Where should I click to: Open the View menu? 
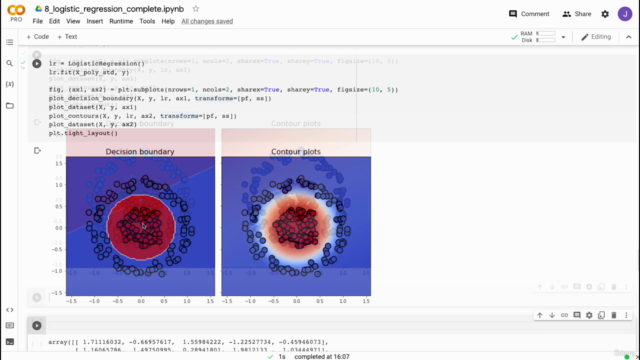click(x=73, y=21)
